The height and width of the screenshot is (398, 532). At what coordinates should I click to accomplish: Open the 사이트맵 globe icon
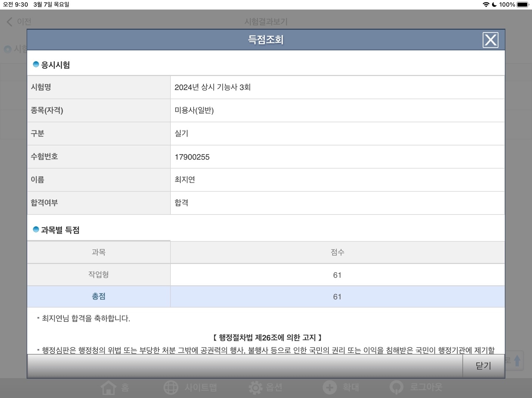click(x=171, y=387)
